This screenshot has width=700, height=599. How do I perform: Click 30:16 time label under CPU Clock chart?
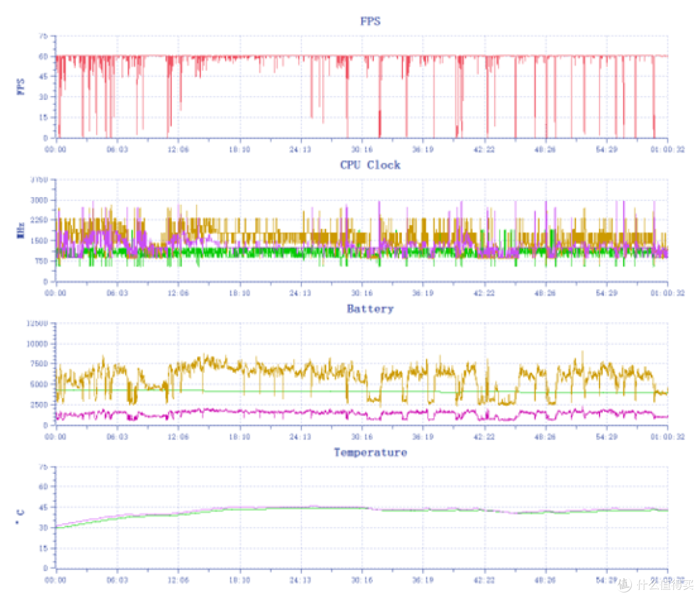click(x=362, y=293)
